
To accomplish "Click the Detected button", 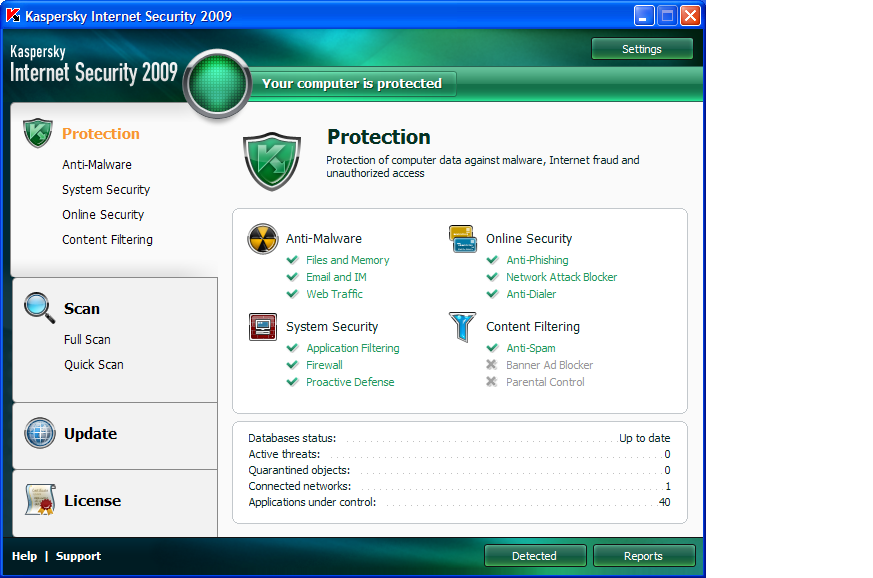I will pos(534,556).
